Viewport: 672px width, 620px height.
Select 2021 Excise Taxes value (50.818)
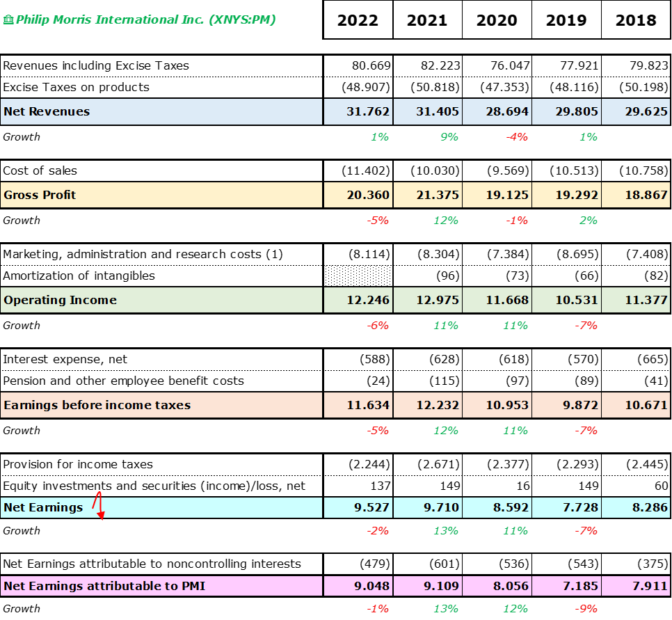coord(435,87)
